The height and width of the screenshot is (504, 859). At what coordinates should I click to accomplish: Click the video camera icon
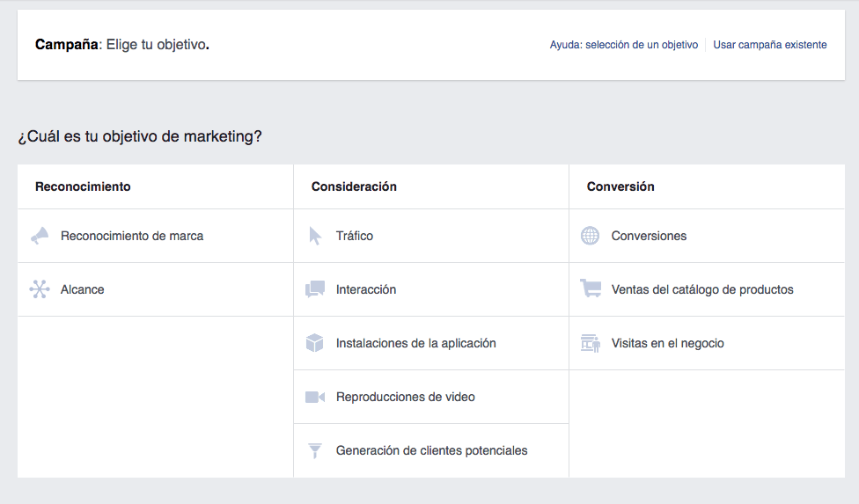tap(315, 397)
